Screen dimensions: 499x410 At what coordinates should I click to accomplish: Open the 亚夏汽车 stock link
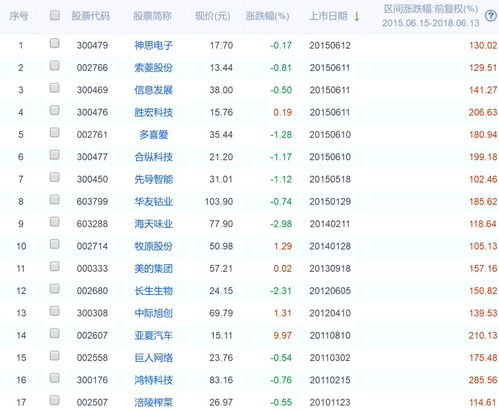point(153,336)
